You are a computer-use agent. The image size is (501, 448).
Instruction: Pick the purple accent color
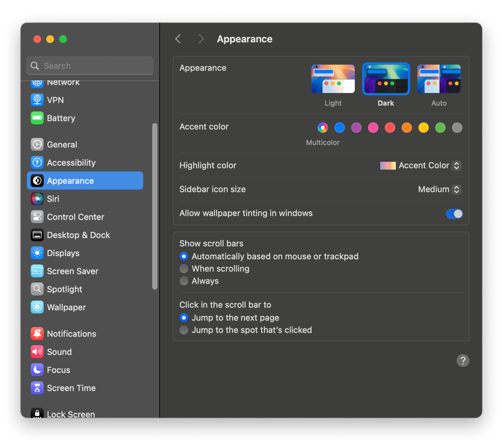pyautogui.click(x=356, y=128)
